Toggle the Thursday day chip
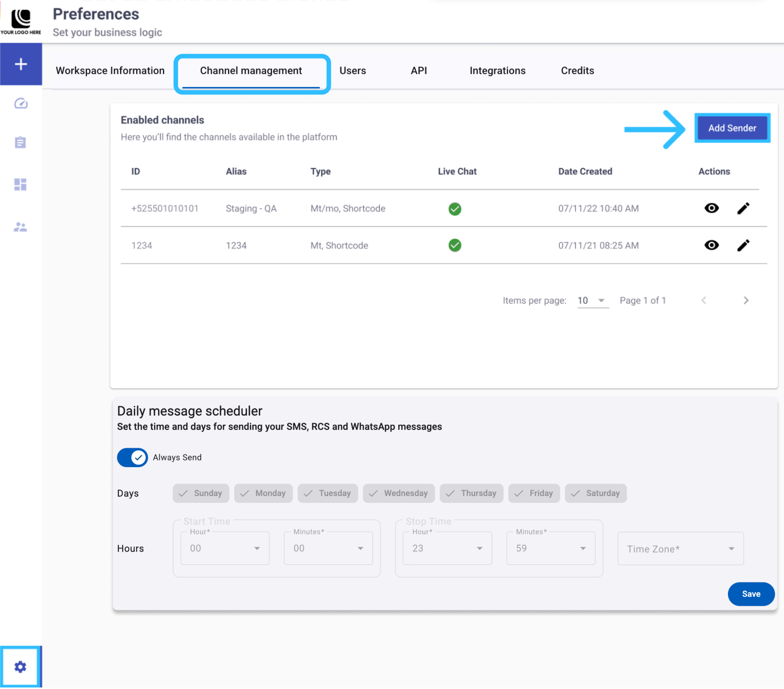 (x=472, y=493)
